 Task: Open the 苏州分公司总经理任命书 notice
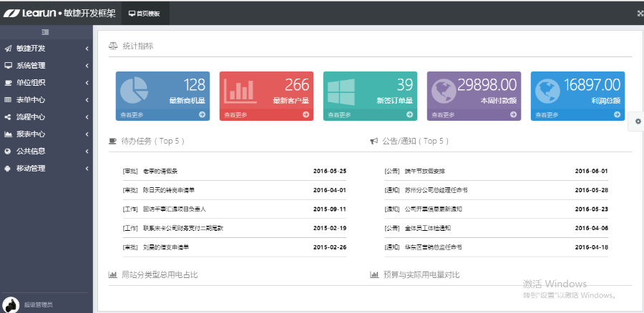[x=436, y=190]
